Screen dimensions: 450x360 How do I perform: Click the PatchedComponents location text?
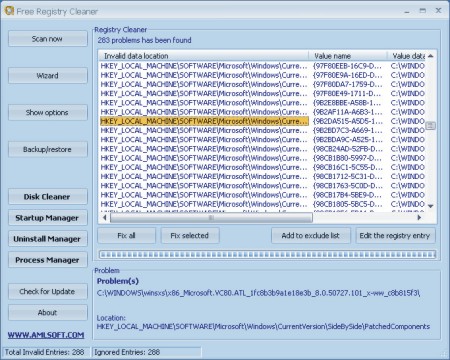click(x=263, y=327)
